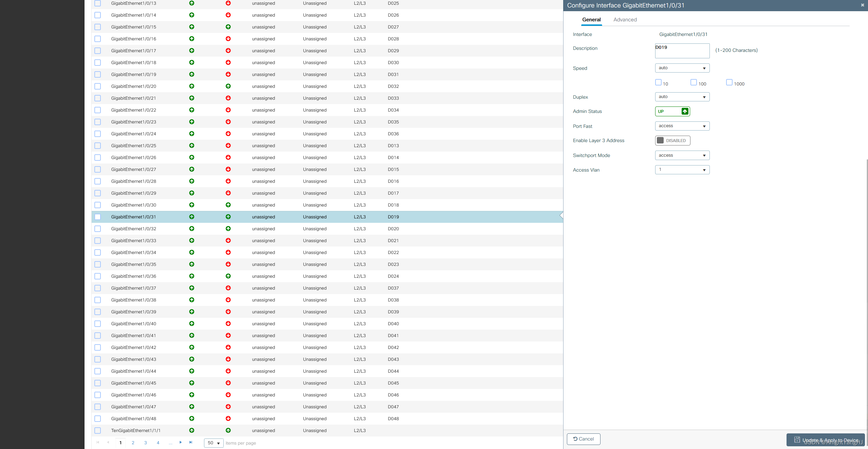The height and width of the screenshot is (449, 868).
Task: Go to page 3 of interfaces
Action: tap(146, 443)
